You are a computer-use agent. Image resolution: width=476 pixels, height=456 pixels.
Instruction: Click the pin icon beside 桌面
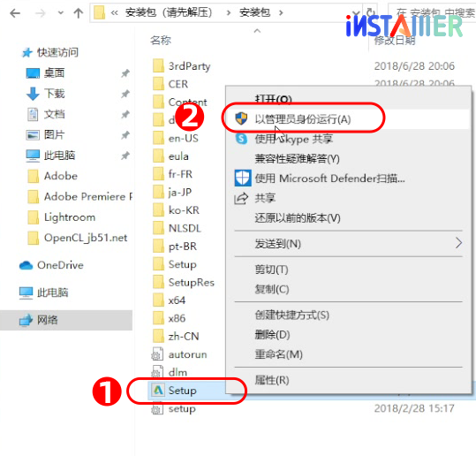125,73
